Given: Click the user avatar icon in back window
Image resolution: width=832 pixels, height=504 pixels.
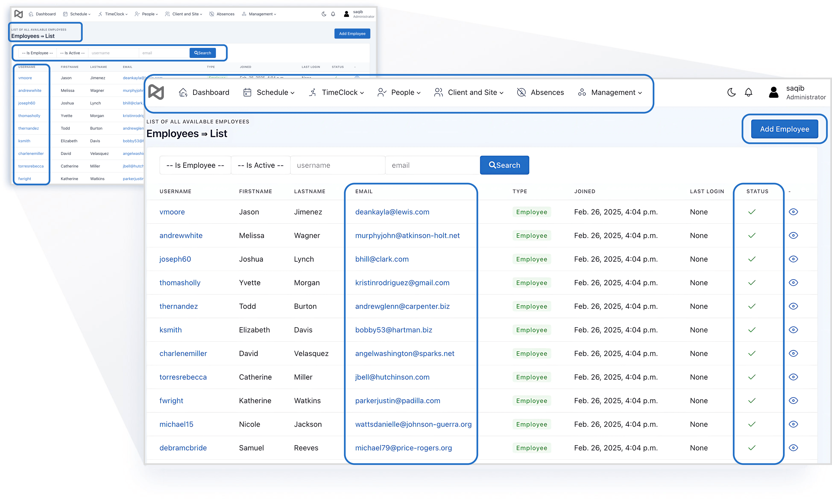Looking at the screenshot, I should click(x=346, y=14).
